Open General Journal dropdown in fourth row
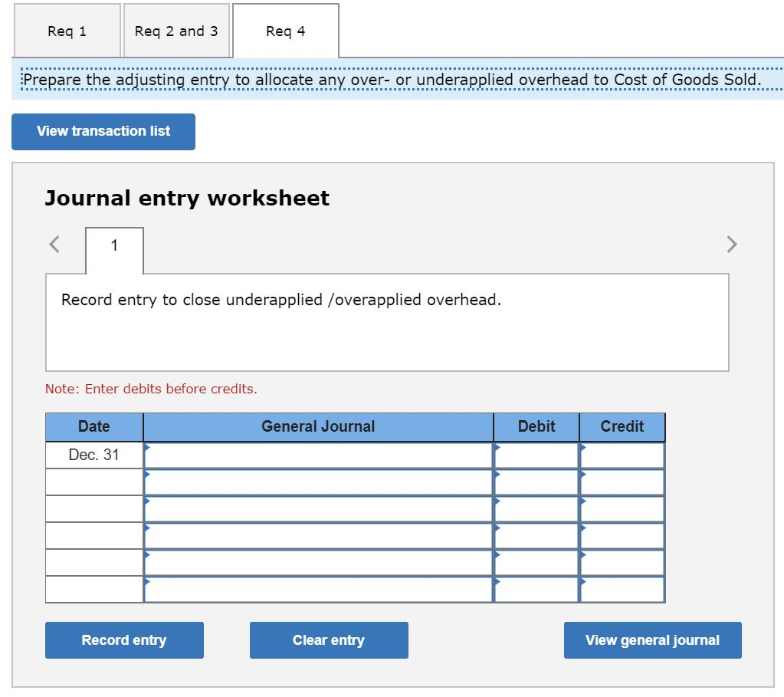Viewport: 784px width, 697px height. 319,536
